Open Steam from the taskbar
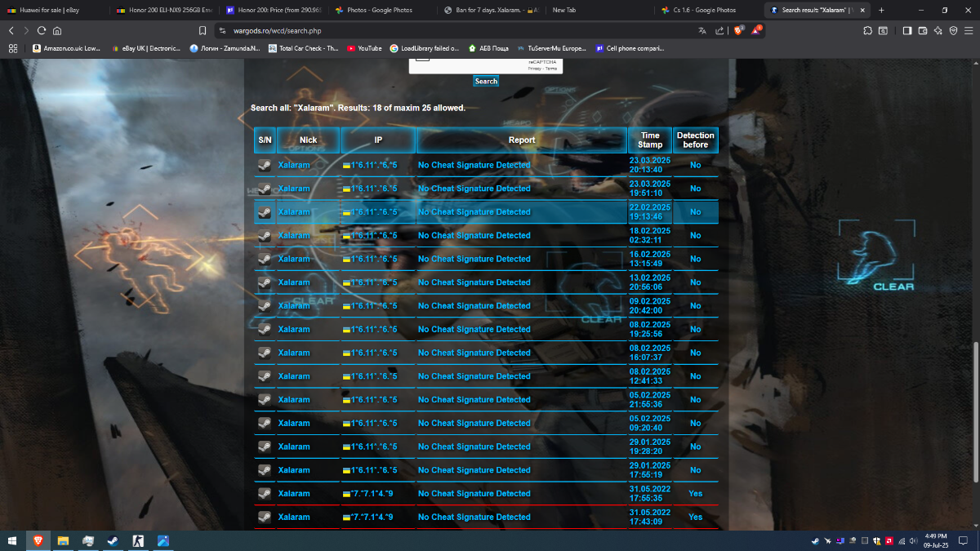 point(114,540)
